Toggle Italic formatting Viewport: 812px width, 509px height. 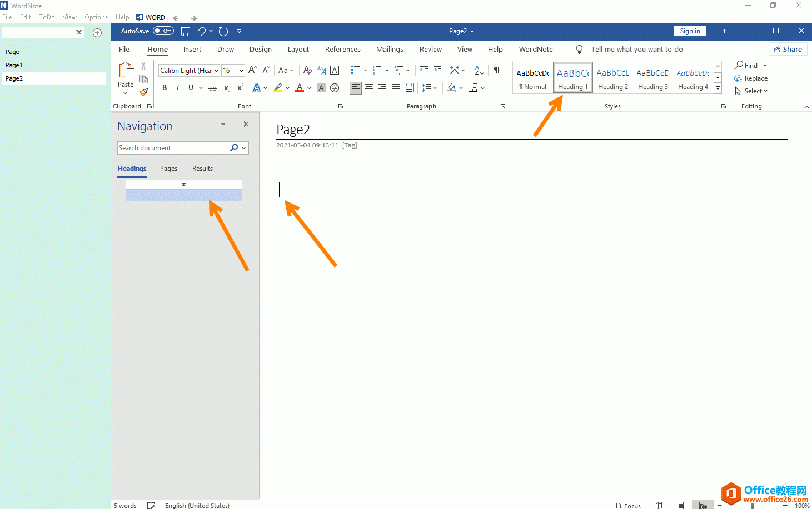178,88
